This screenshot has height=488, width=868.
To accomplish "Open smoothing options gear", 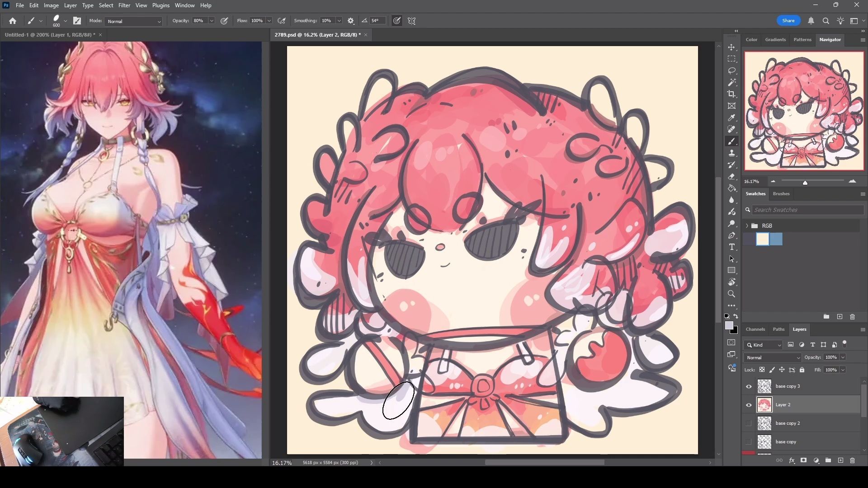I will pos(351,21).
